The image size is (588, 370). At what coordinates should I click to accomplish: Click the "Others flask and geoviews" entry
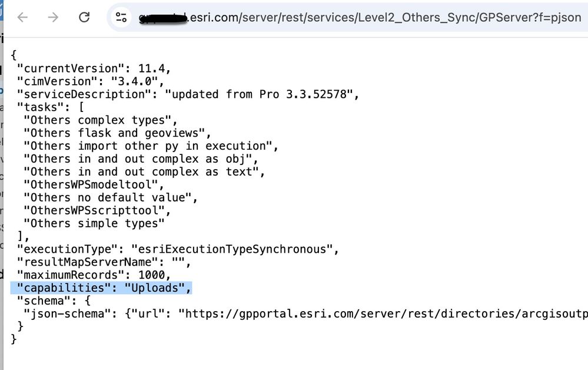tap(117, 133)
